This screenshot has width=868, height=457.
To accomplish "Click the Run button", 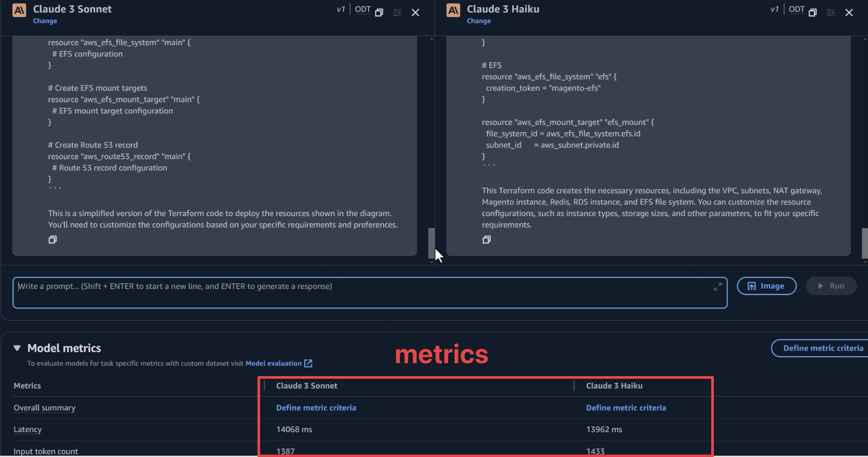I will coord(831,286).
